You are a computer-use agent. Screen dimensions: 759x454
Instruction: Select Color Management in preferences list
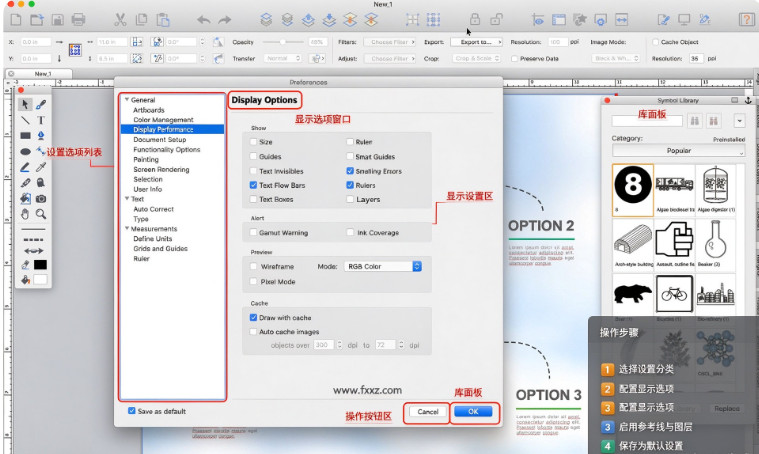click(x=163, y=120)
